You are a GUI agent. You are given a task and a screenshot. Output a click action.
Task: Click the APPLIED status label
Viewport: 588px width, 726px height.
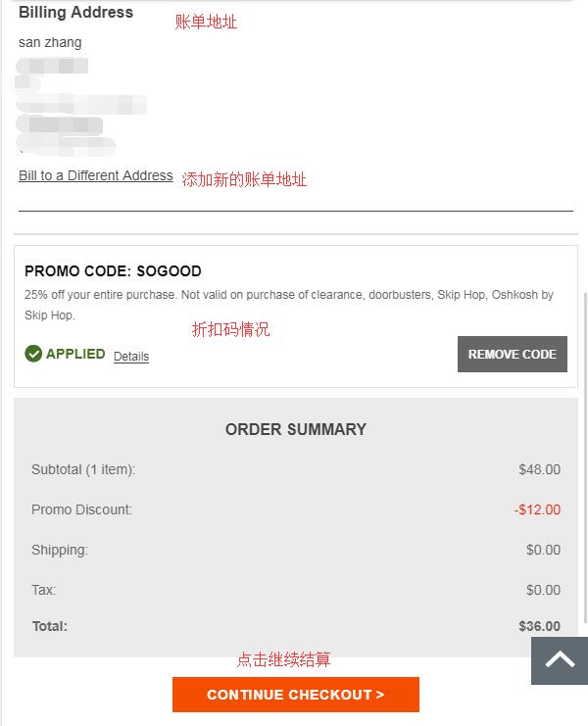75,354
